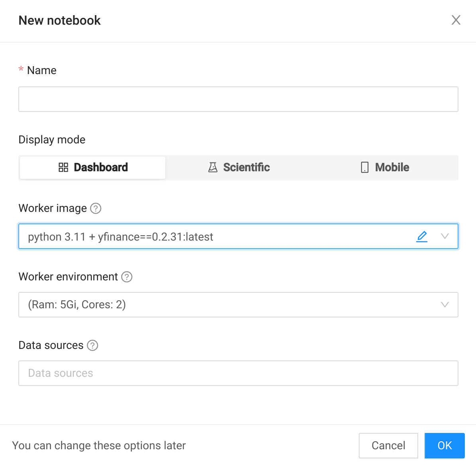Click the New notebook dialog title
This screenshot has width=476, height=466.
59,20
